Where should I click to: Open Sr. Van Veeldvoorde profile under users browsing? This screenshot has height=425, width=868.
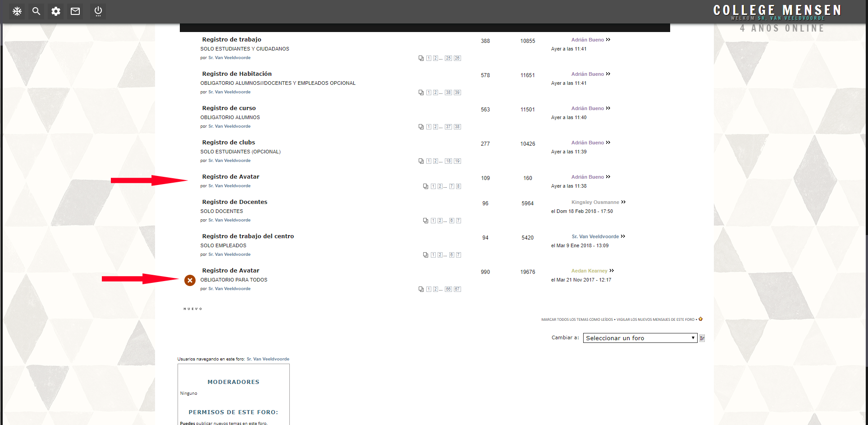point(268,359)
